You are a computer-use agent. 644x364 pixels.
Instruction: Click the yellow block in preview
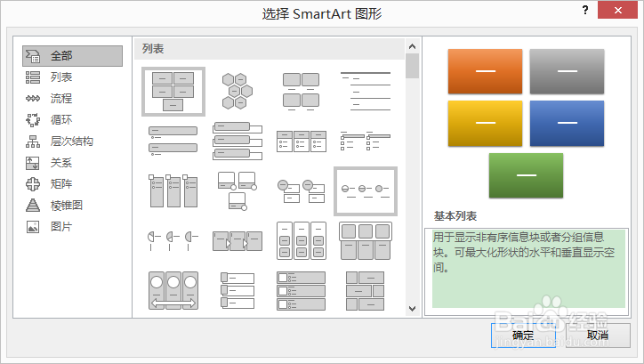[485, 123]
